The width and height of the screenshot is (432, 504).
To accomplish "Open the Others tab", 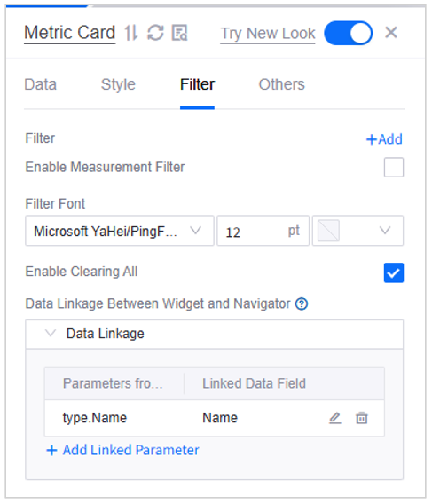I will [x=282, y=84].
